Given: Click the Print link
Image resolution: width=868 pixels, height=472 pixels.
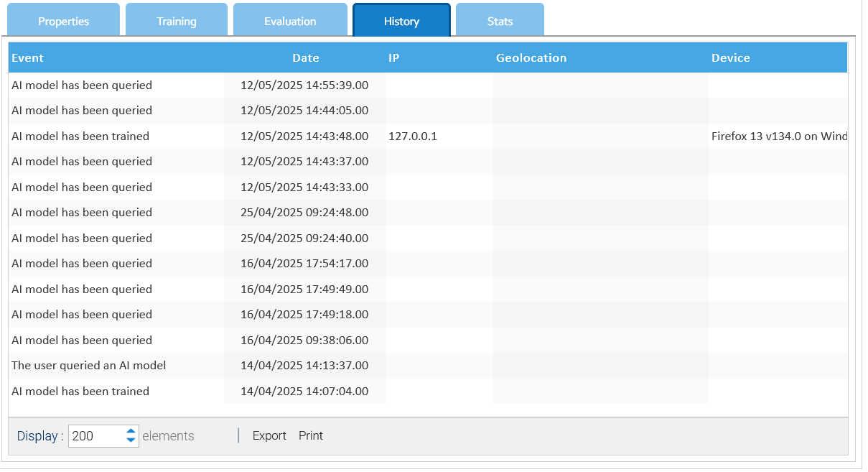Looking at the screenshot, I should tap(311, 436).
